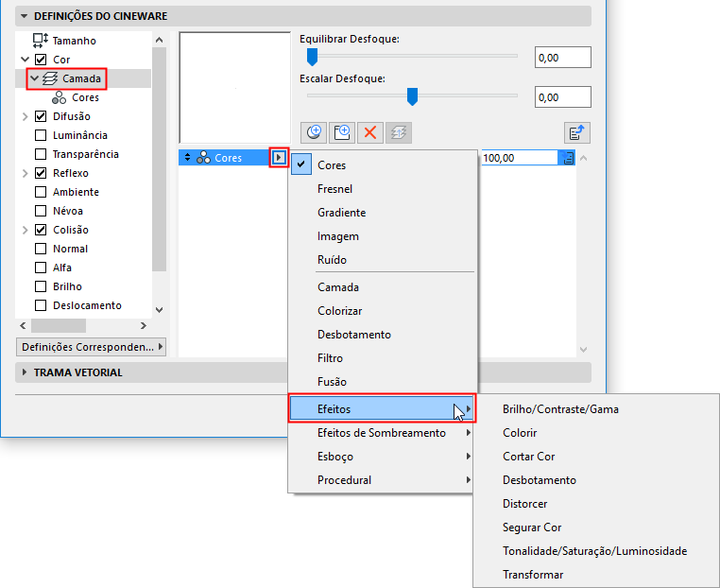Click the add shader layer icon button
The image size is (720, 588).
[314, 133]
